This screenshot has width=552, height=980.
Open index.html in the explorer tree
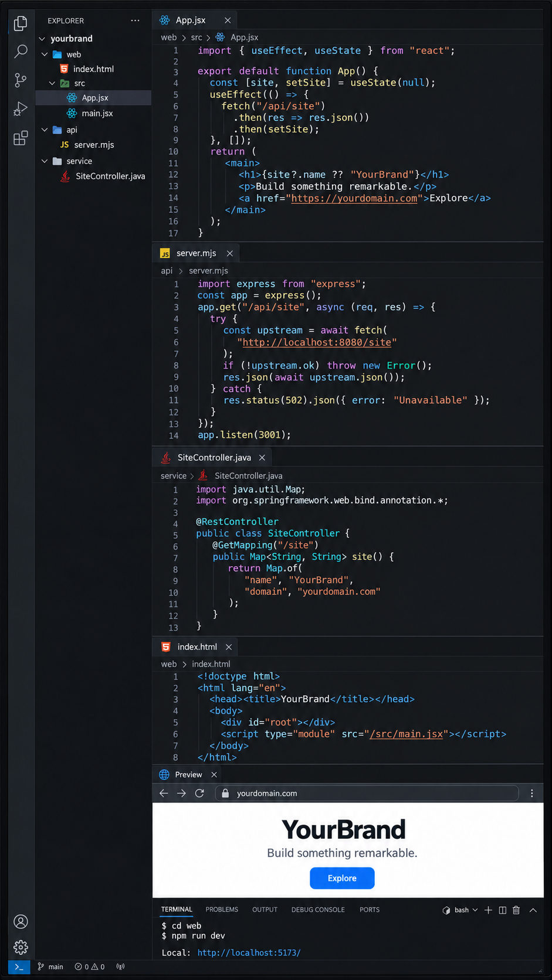pyautogui.click(x=94, y=69)
